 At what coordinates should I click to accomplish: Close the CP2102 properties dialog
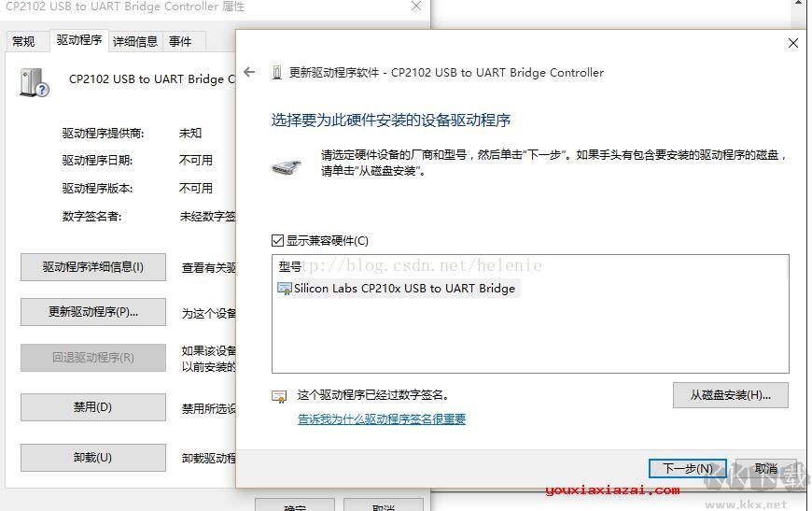click(x=416, y=6)
